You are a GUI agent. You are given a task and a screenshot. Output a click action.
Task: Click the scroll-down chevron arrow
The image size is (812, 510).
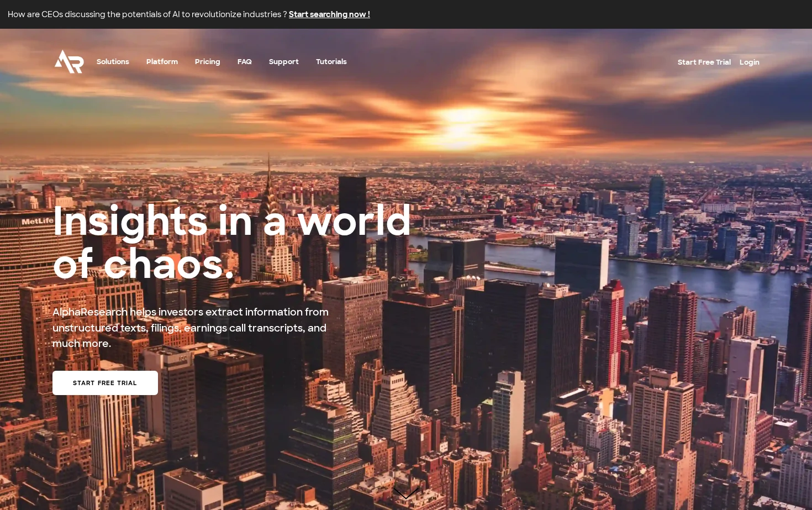pos(406,493)
